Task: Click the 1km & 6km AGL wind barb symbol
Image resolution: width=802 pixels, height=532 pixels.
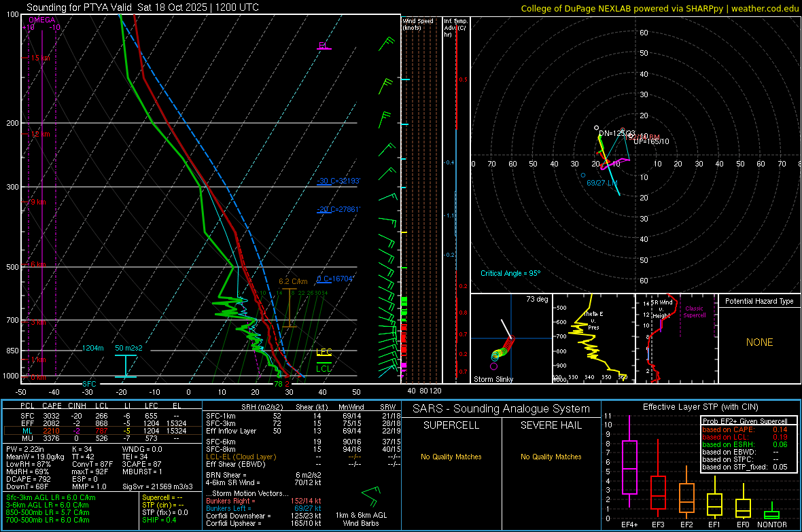Action: coord(370,496)
